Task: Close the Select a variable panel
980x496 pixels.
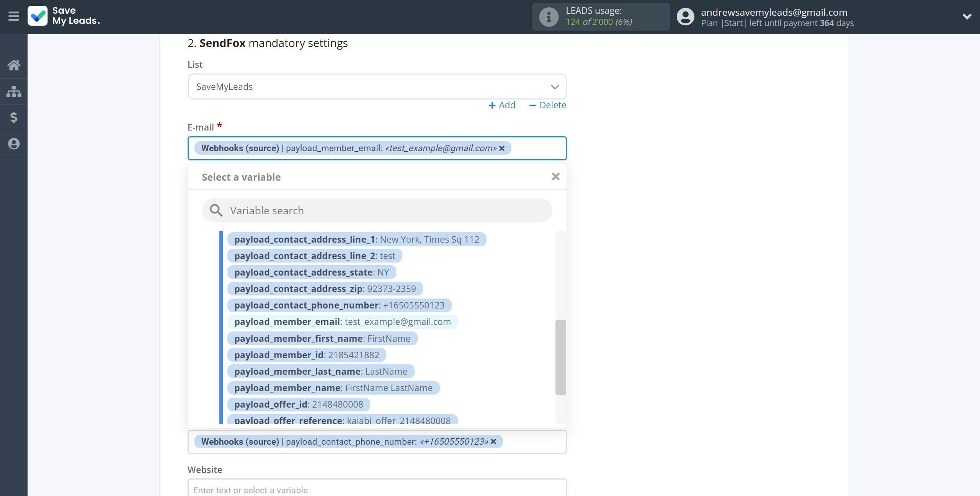Action: click(x=555, y=176)
